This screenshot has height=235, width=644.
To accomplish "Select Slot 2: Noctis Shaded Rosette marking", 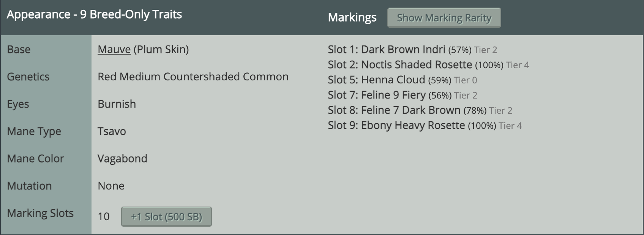I will (x=428, y=65).
